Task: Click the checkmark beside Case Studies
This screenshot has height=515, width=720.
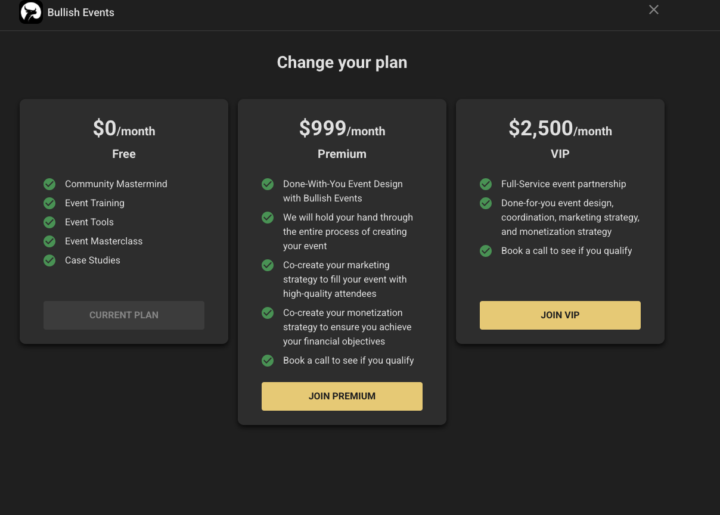Action: 49,260
